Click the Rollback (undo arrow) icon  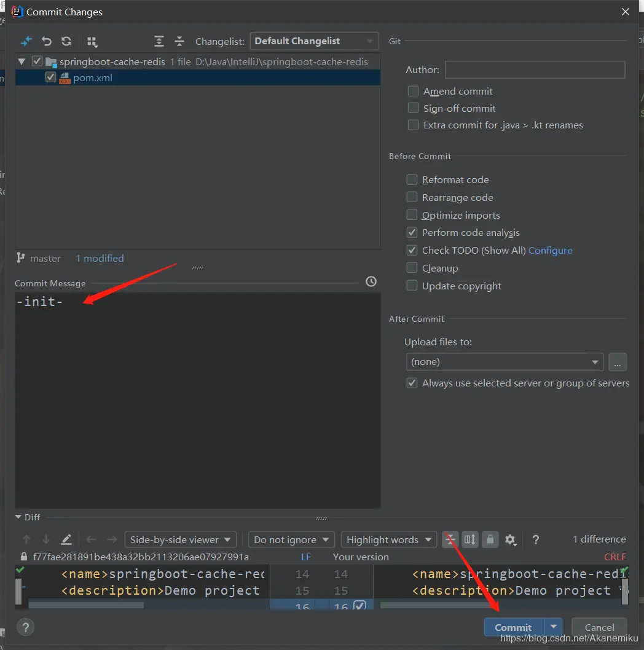point(47,41)
